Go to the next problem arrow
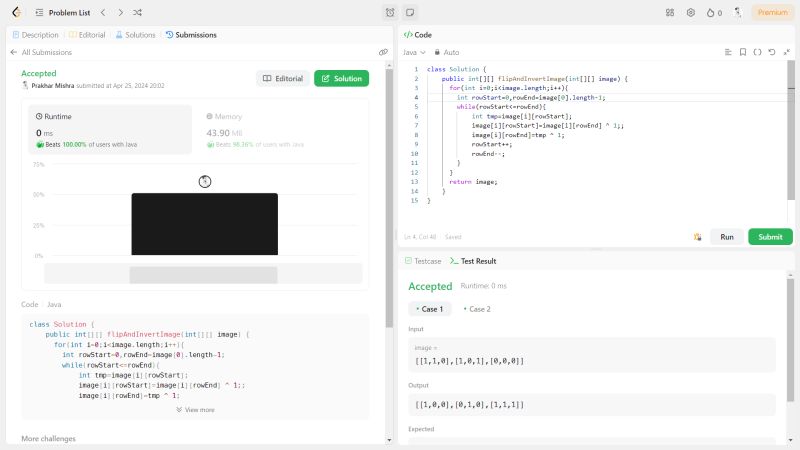 [x=120, y=12]
